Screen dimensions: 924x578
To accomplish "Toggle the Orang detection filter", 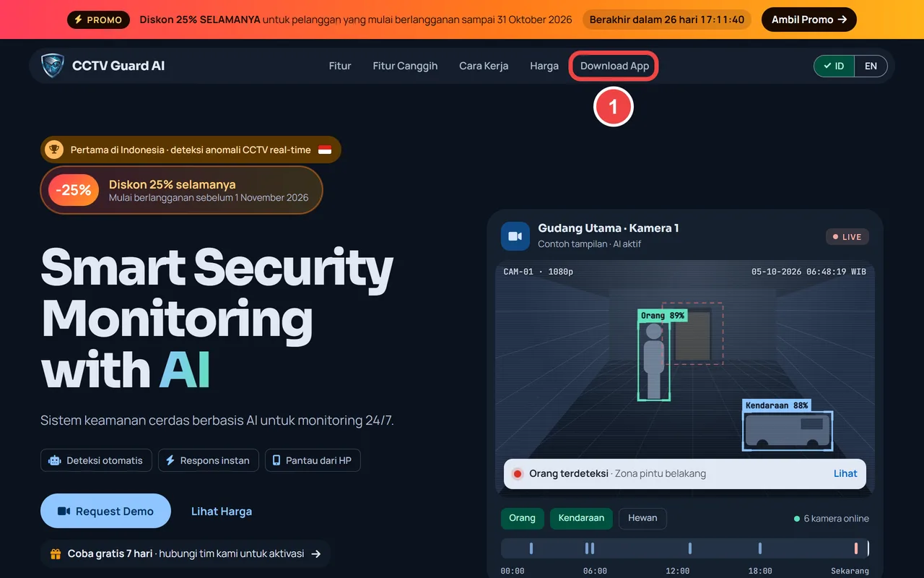I will 522,518.
